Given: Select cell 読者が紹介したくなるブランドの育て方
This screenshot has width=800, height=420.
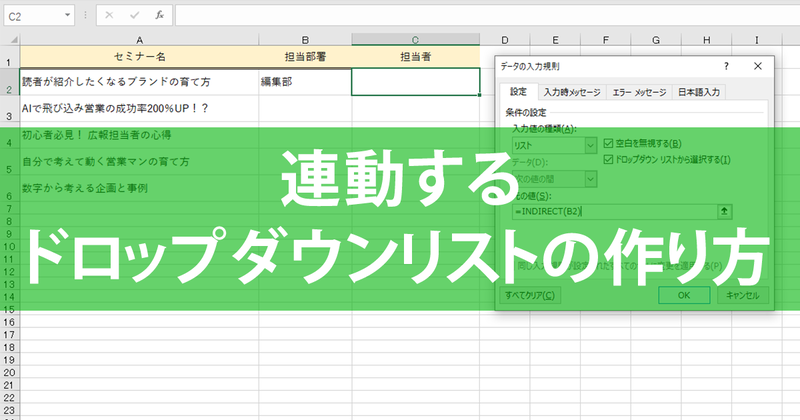Looking at the screenshot, I should [139, 82].
